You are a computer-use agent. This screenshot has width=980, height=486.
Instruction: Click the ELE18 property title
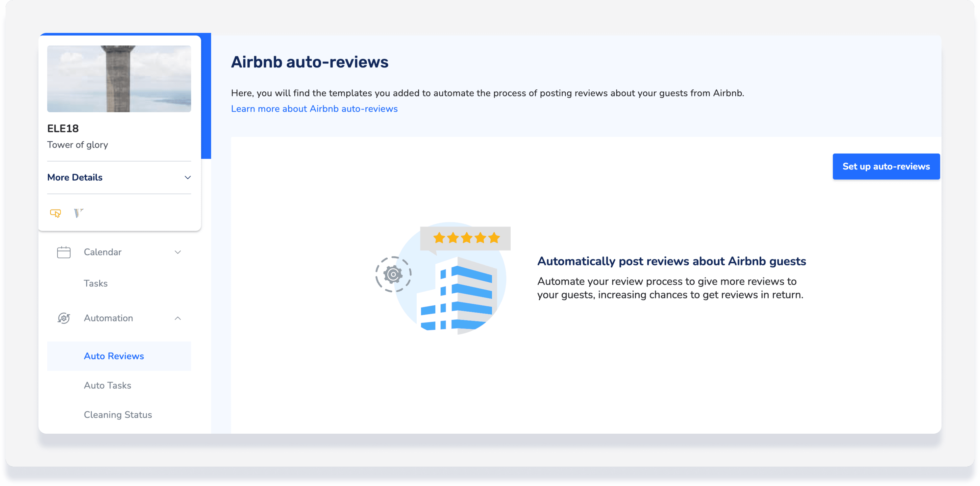(x=63, y=129)
